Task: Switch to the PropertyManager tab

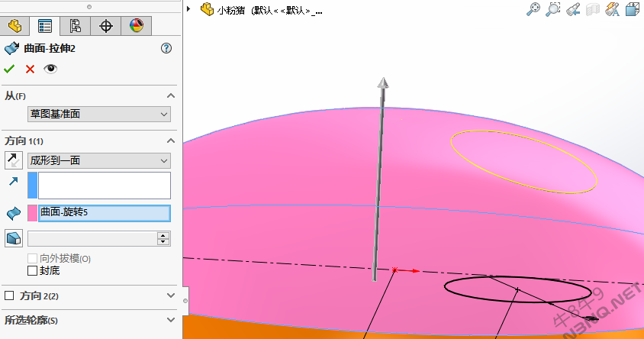Action: (45, 25)
